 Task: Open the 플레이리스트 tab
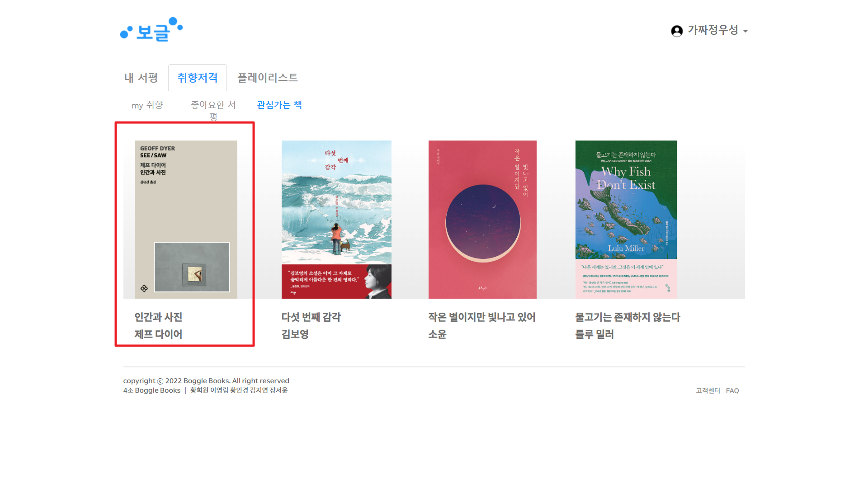coord(268,78)
